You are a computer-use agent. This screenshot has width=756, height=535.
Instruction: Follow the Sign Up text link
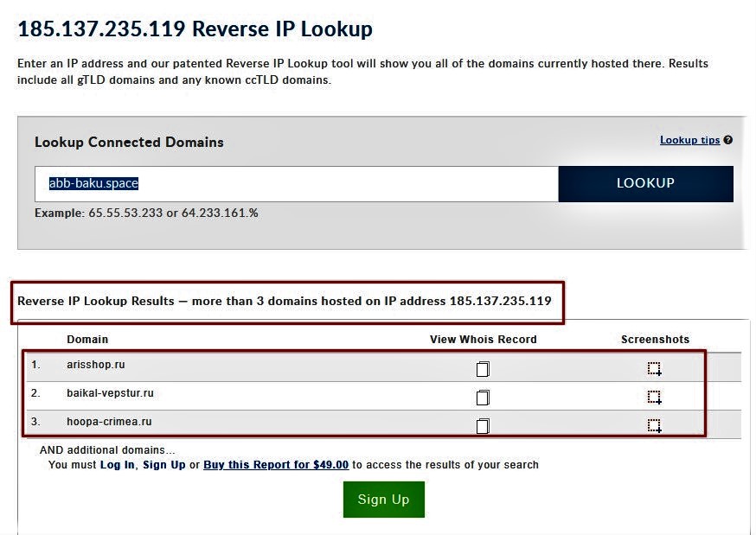[164, 465]
